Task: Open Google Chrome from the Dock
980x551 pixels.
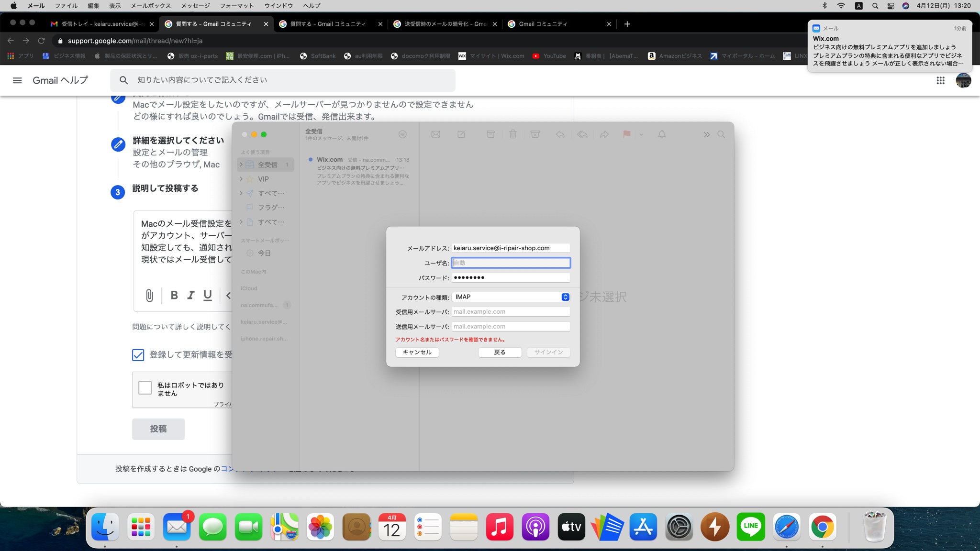Action: (823, 527)
